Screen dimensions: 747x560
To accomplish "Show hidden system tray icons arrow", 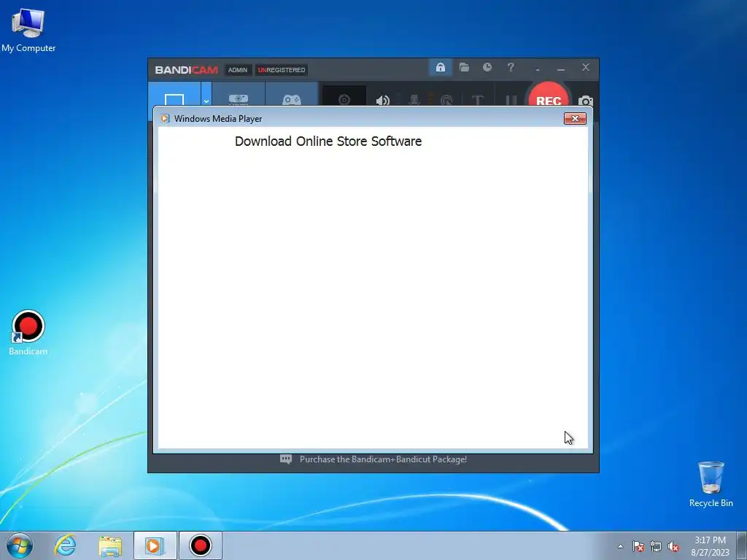I will tap(620, 546).
